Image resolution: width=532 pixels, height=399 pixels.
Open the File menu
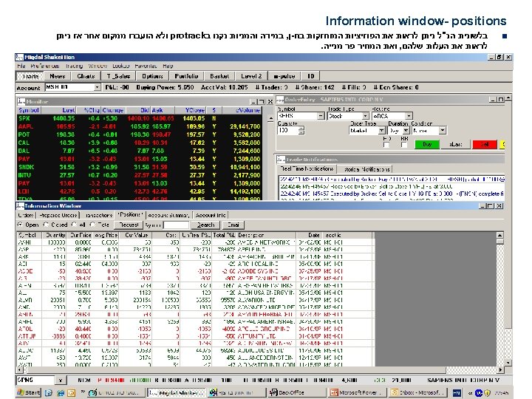point(21,66)
